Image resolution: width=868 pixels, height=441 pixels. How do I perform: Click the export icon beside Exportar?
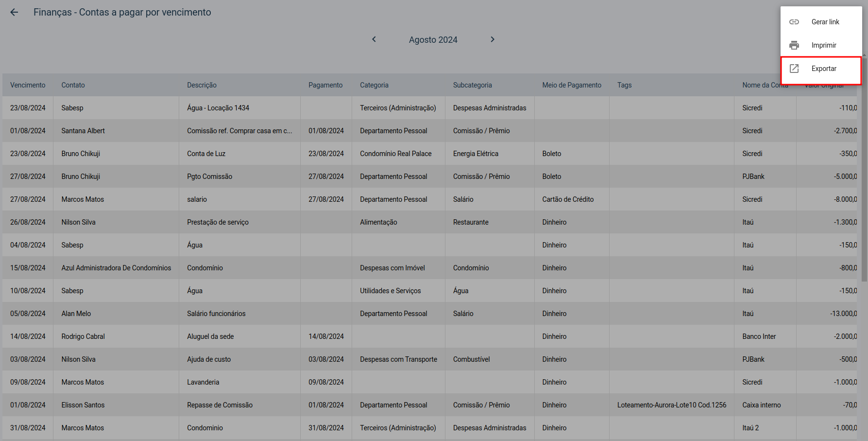794,69
